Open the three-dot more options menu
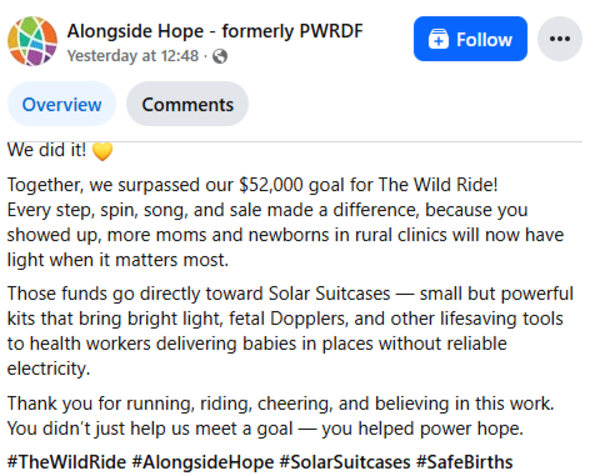 (559, 40)
